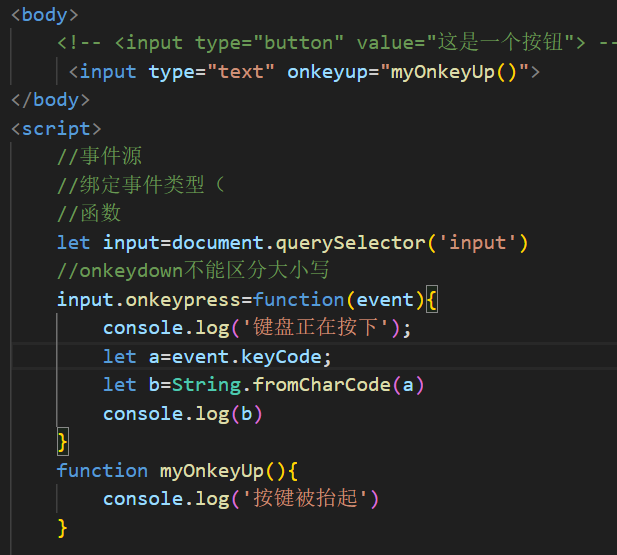Click the commented-out input button line
The width and height of the screenshot is (617, 555).
(337, 43)
